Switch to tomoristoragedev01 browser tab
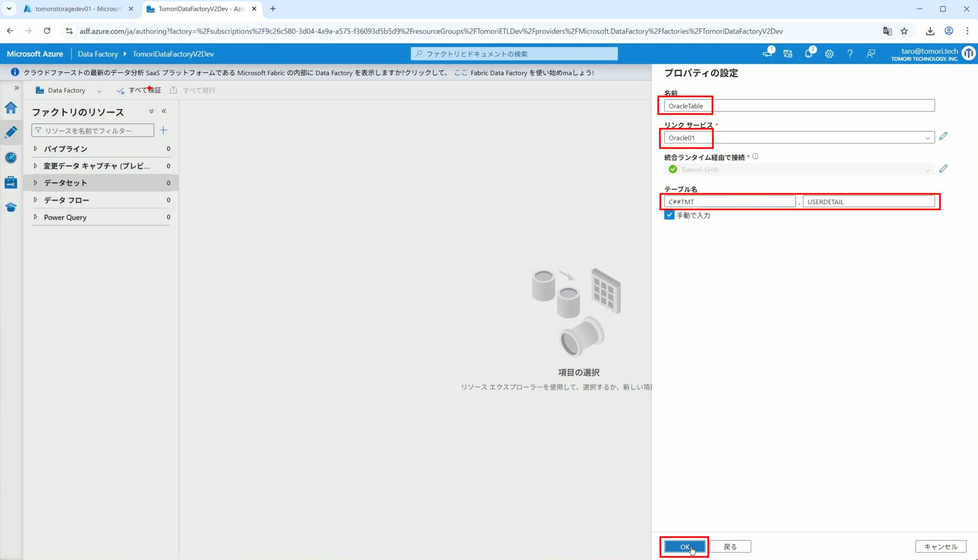The width and height of the screenshot is (978, 560). point(78,9)
